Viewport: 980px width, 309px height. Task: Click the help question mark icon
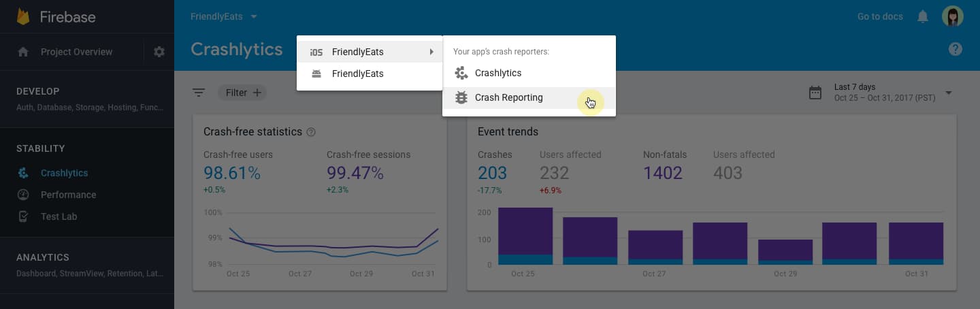tap(955, 49)
